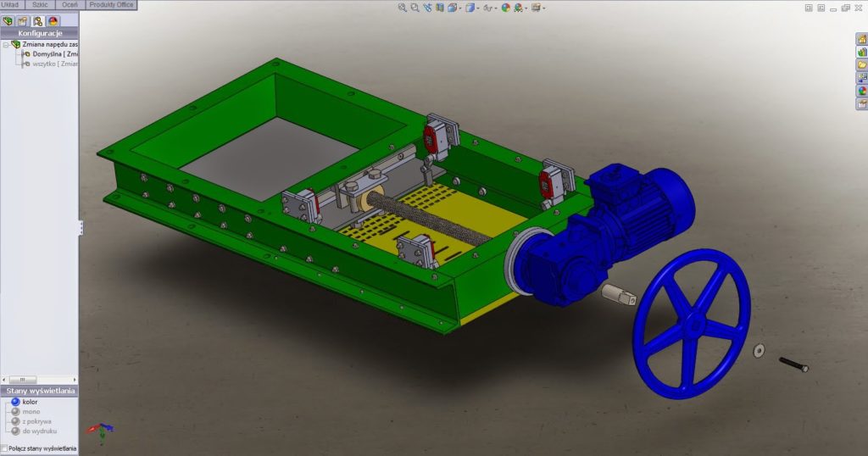868x456 pixels.
Task: Switch to the Układ tab
Action: tap(10, 4)
